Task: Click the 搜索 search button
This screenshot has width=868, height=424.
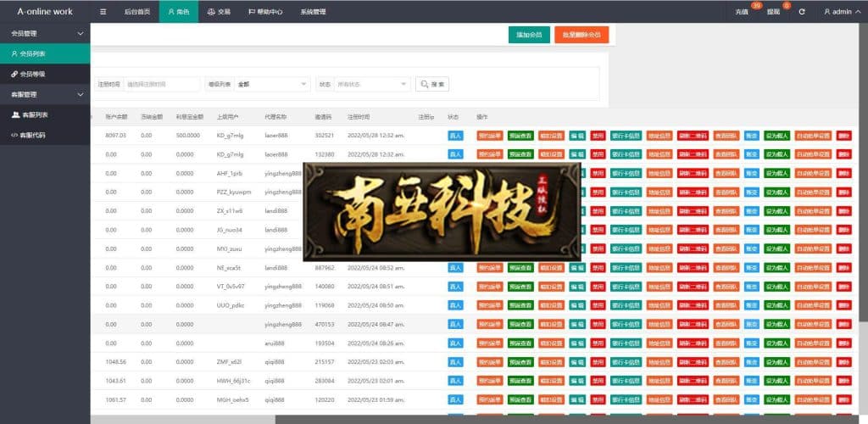Action: [x=431, y=84]
